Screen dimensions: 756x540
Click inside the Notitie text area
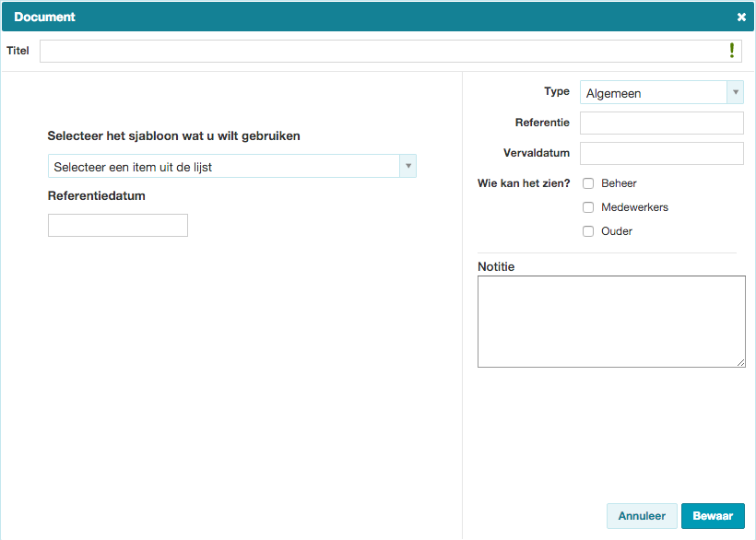[x=611, y=322]
